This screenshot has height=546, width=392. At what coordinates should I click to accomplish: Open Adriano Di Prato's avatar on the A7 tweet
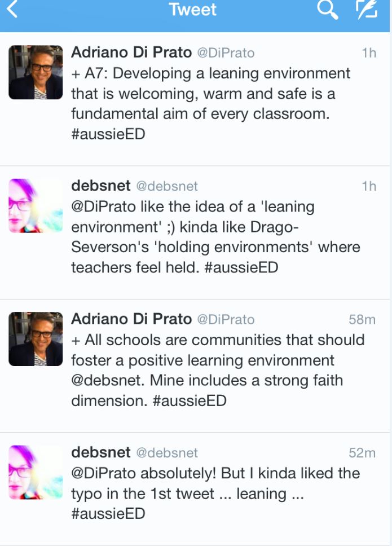[36, 73]
